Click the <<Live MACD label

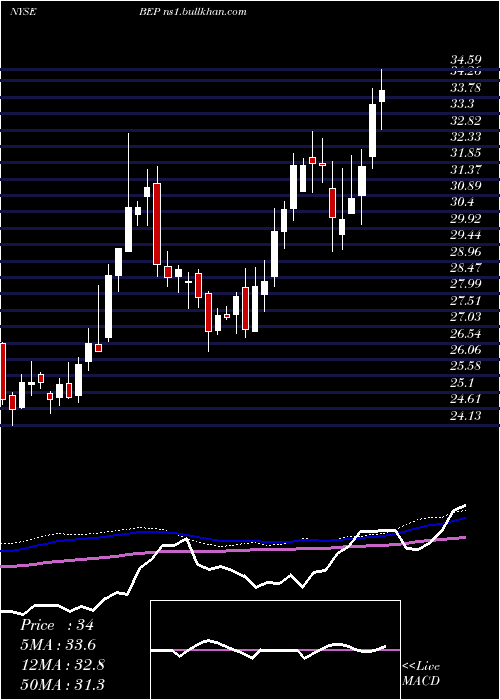[x=421, y=674]
